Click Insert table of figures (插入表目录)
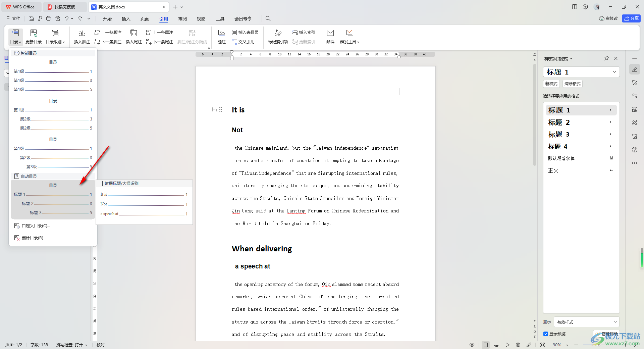Viewport: 644px width, 349px height. pyautogui.click(x=246, y=33)
